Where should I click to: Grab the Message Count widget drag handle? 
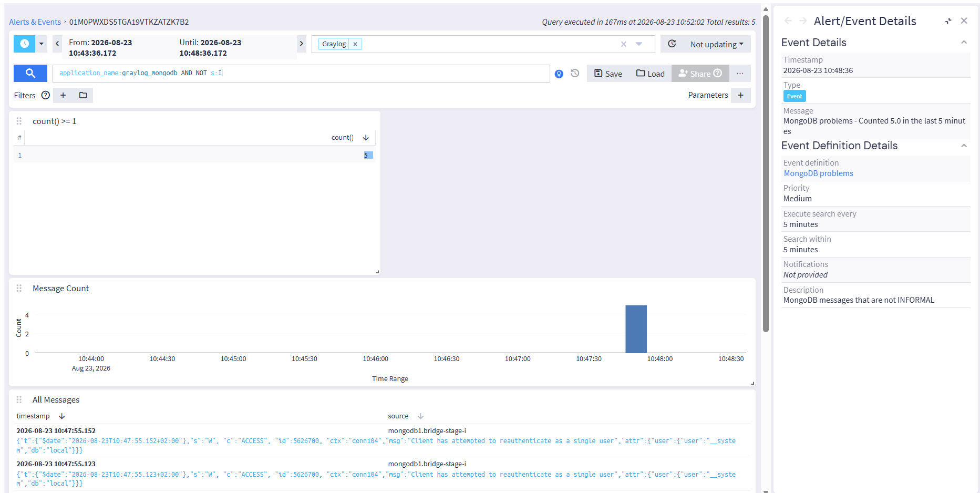[x=19, y=288]
